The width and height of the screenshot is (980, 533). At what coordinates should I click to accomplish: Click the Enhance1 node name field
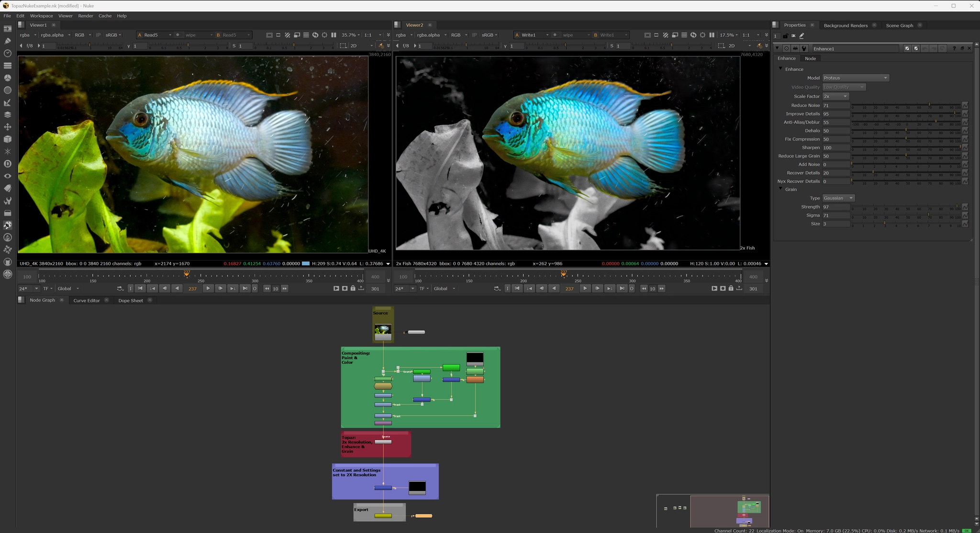coord(855,48)
